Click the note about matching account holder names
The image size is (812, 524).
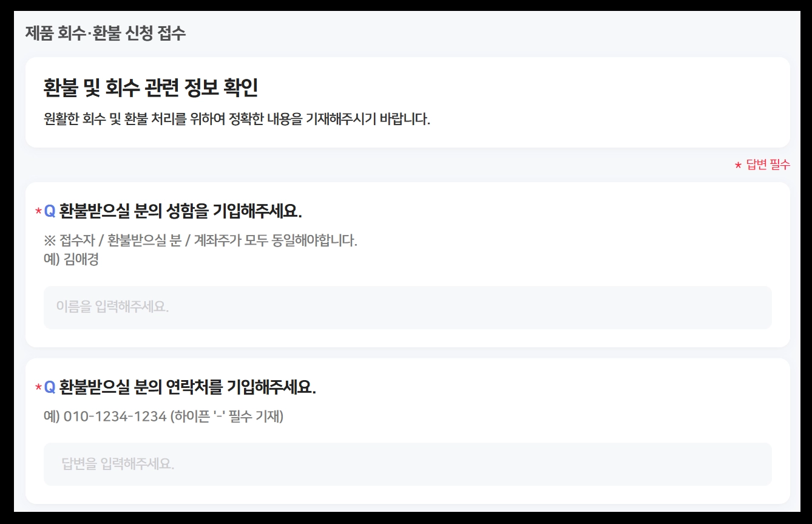[200, 239]
